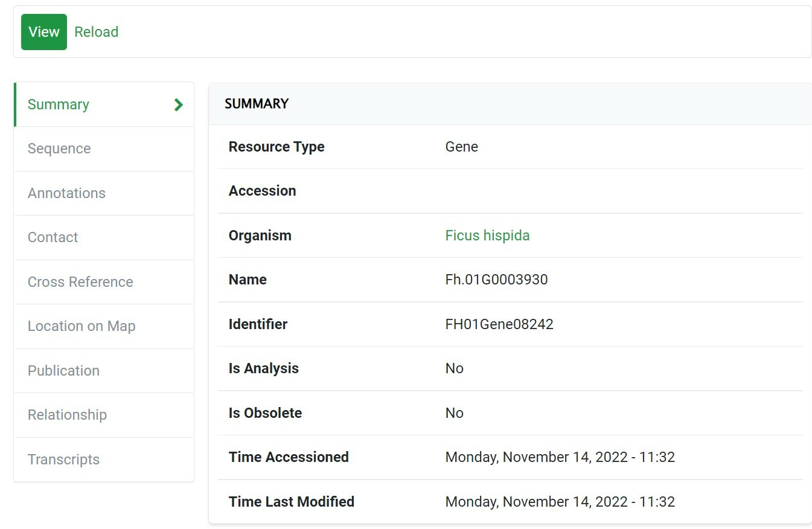Open Location on Map tab

[x=82, y=326]
